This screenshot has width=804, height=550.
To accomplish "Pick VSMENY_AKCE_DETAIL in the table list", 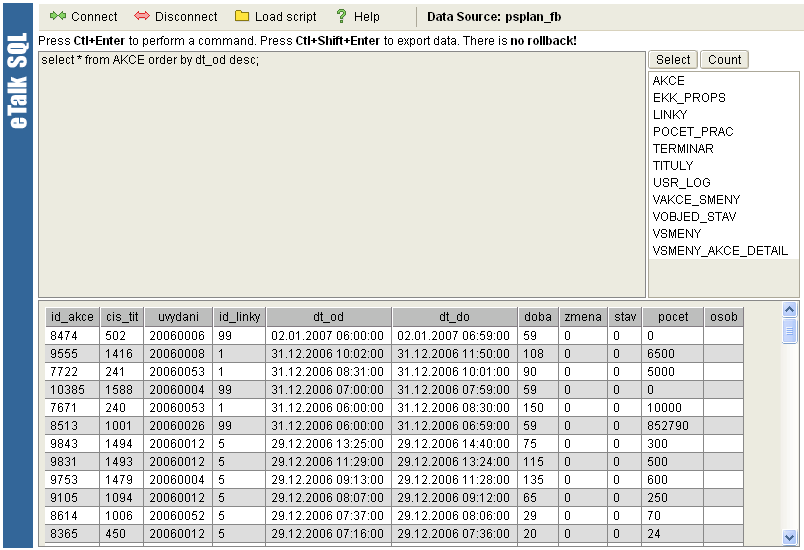I will pos(720,251).
